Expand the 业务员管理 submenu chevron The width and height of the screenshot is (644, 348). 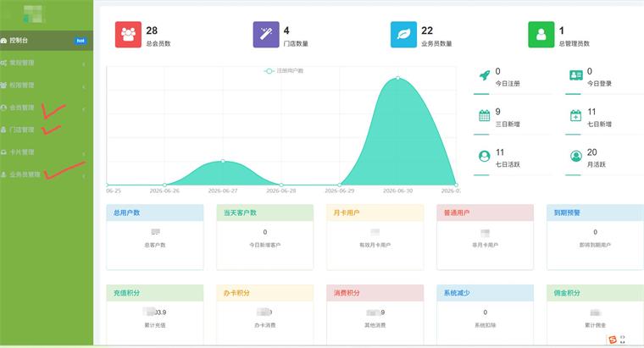tap(84, 176)
